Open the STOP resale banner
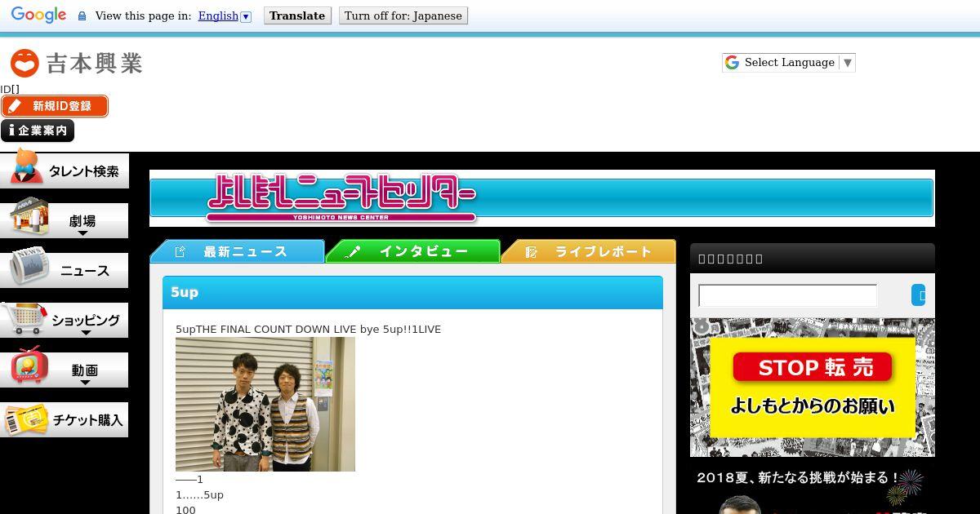This screenshot has width=980, height=514. 813,387
